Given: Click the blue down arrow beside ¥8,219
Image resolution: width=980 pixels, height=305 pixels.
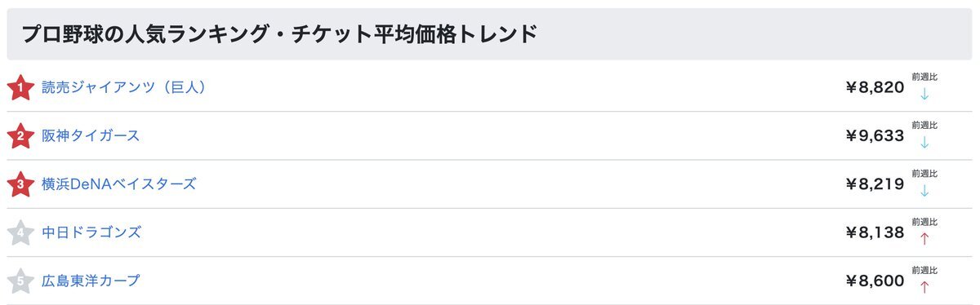Looking at the screenshot, I should (924, 190).
